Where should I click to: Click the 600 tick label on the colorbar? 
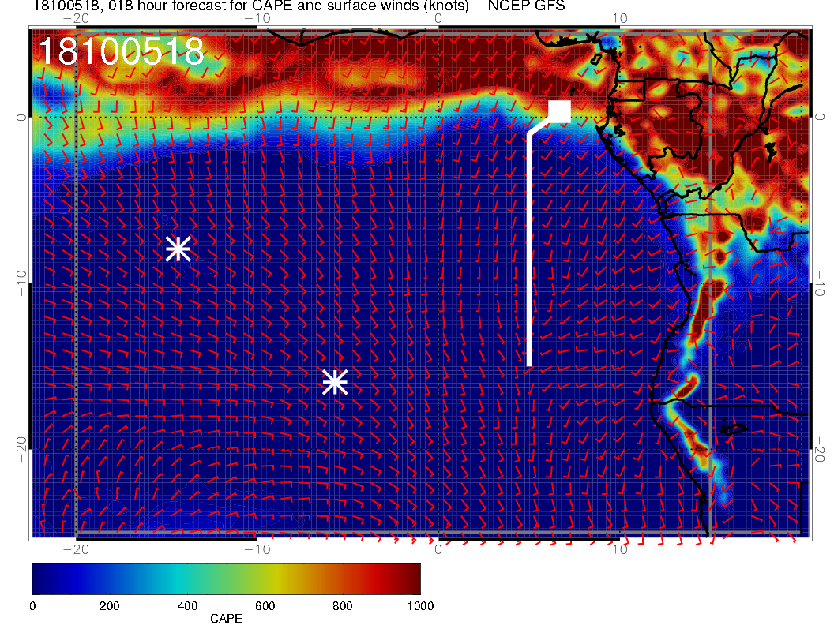point(265,605)
